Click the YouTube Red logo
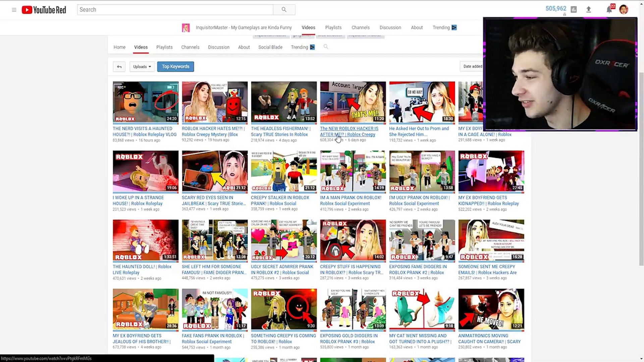The width and height of the screenshot is (644, 362). pyautogui.click(x=44, y=10)
